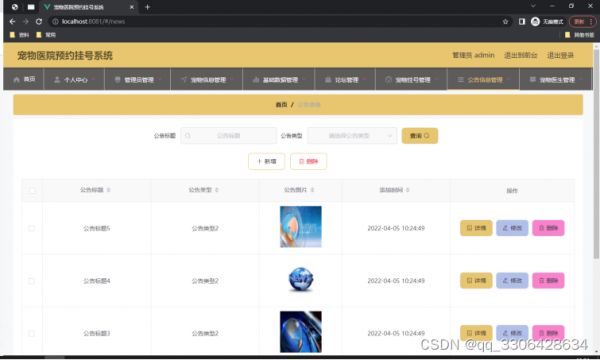Open the 论坛管理 menu
This screenshot has width=600, height=360.
(x=345, y=80)
